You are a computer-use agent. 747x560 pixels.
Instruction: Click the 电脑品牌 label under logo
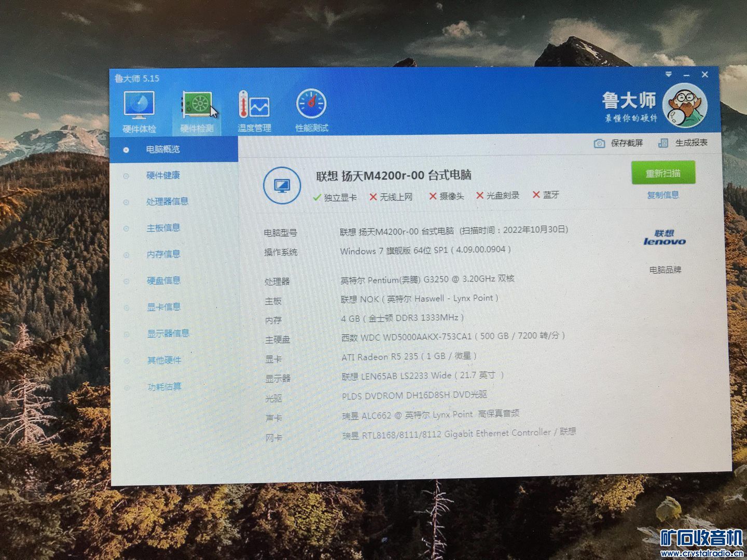pos(665,270)
